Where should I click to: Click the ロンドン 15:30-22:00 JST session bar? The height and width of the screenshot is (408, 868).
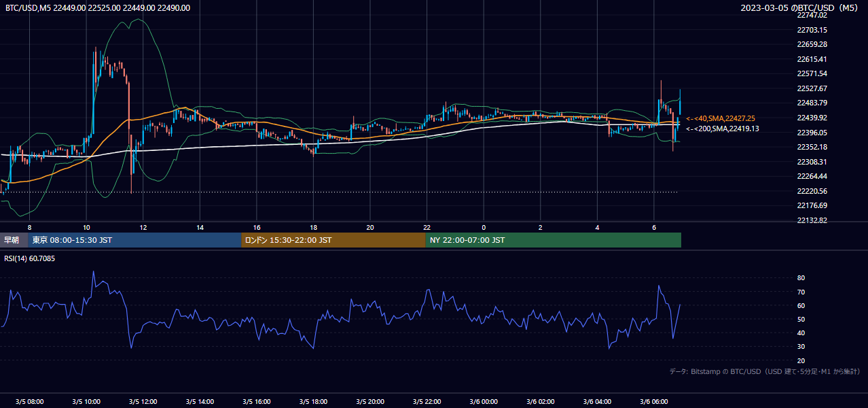[333, 240]
